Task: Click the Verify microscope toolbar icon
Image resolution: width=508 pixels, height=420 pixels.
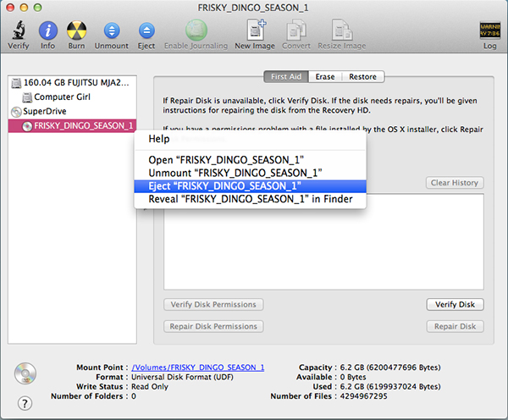Action: click(x=19, y=30)
